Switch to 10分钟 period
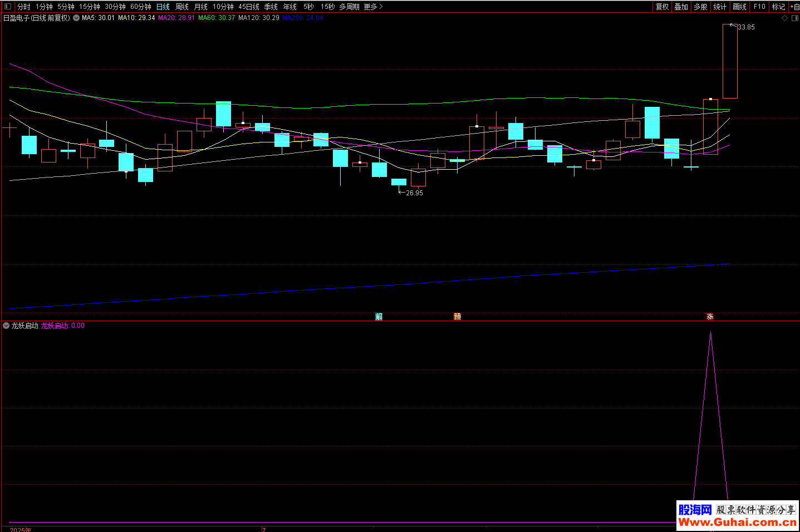 [223, 7]
